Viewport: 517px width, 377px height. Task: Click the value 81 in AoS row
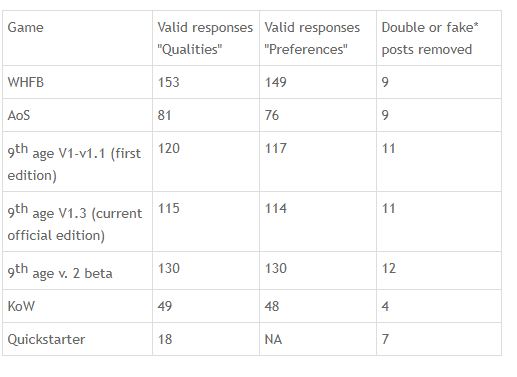[165, 115]
